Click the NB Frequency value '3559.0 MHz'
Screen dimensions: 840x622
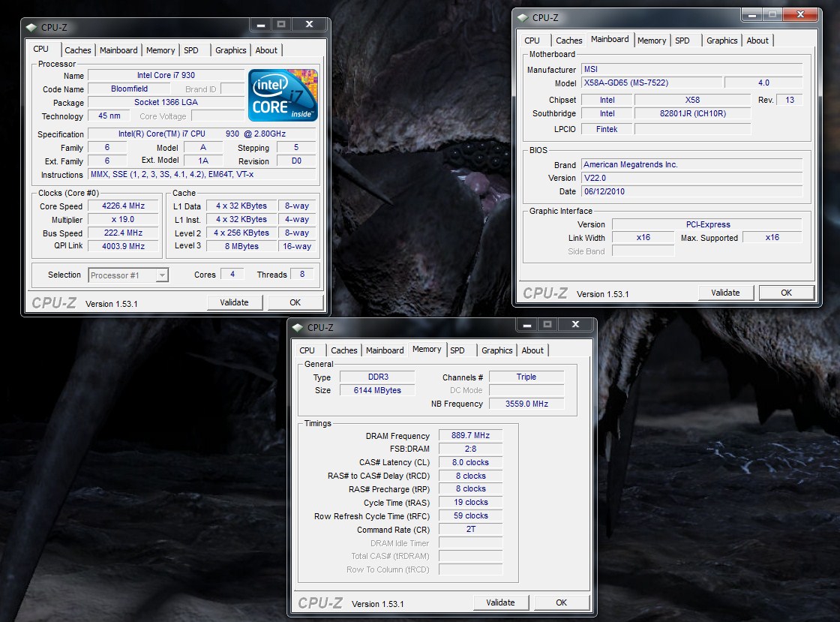[x=526, y=404]
